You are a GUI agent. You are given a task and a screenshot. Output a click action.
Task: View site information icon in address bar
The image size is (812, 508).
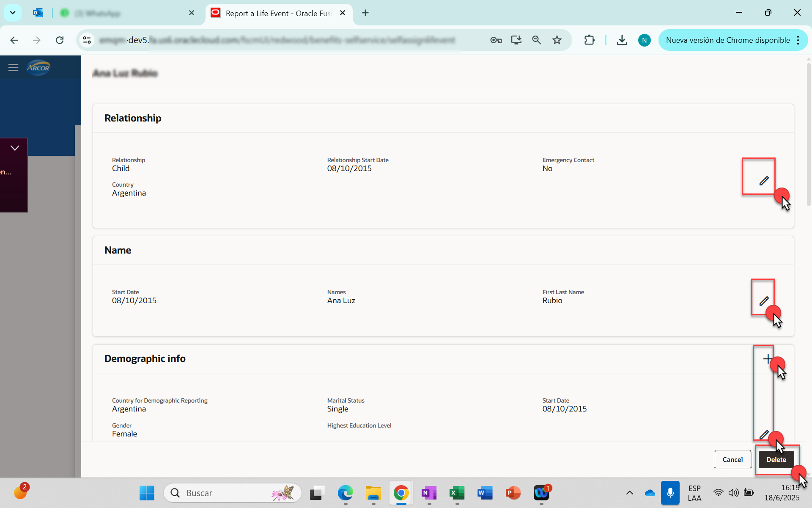(87, 40)
